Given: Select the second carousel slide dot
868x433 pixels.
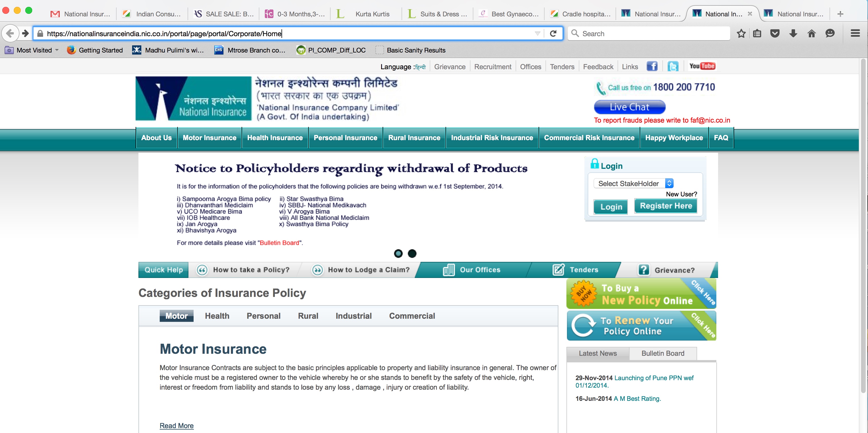Looking at the screenshot, I should (x=412, y=254).
